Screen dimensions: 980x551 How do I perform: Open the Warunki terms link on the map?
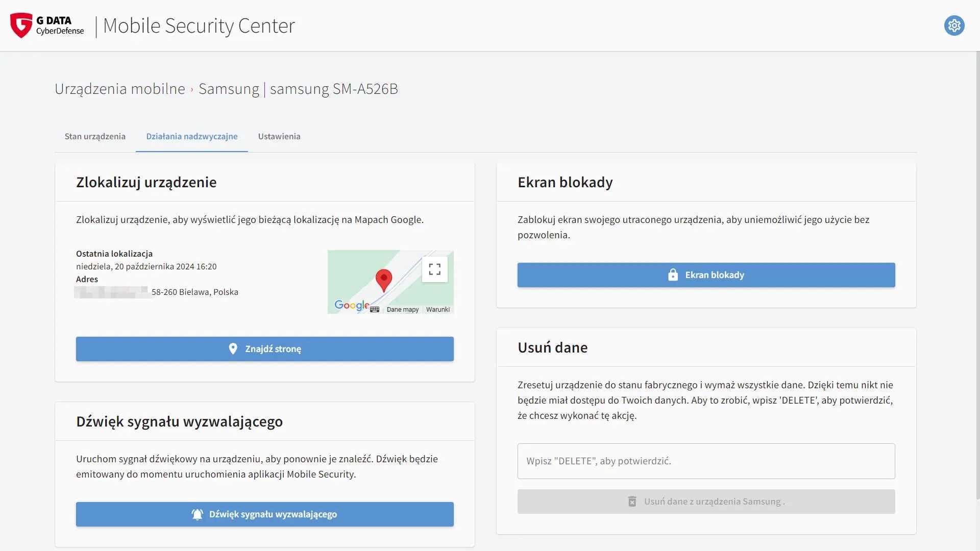coord(438,310)
